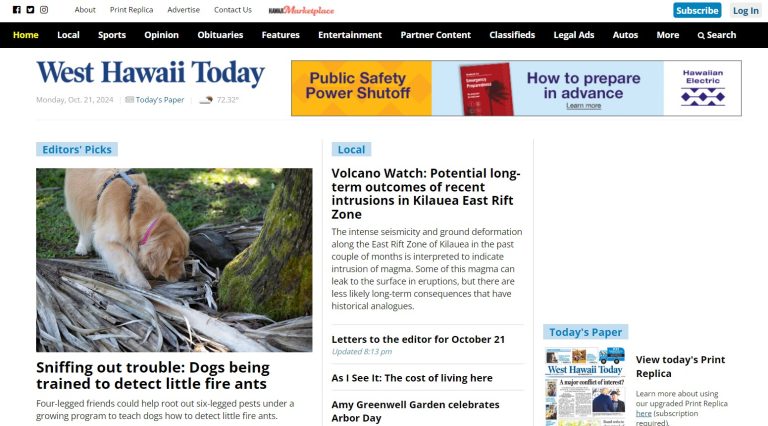Open the Volcano Watch article headline
768x426 pixels.
(x=426, y=193)
